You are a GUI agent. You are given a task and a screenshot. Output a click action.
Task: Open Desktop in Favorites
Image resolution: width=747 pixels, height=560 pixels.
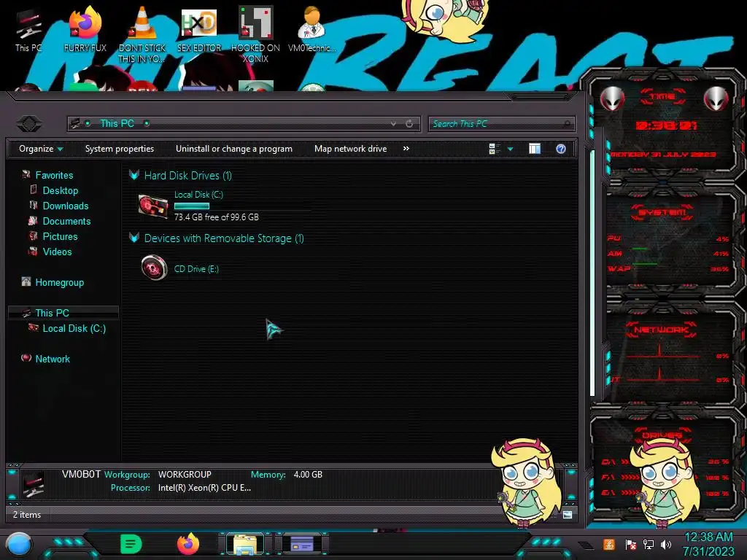click(x=60, y=190)
